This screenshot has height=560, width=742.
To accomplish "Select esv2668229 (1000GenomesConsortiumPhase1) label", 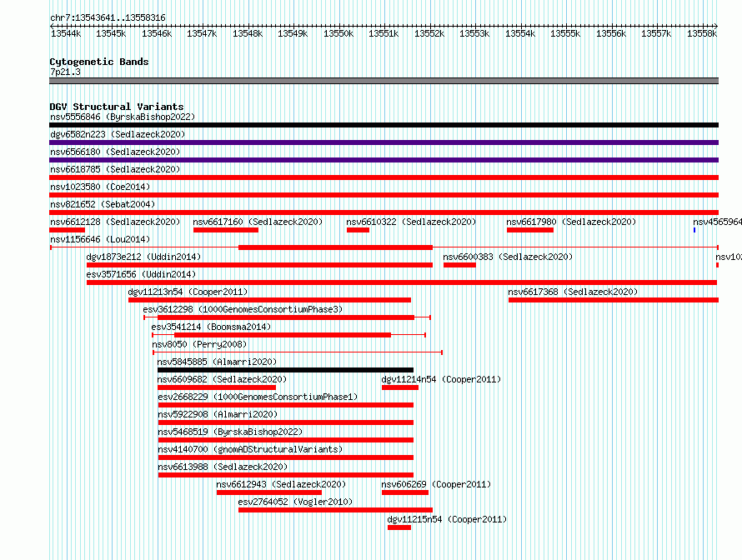I will tap(258, 397).
